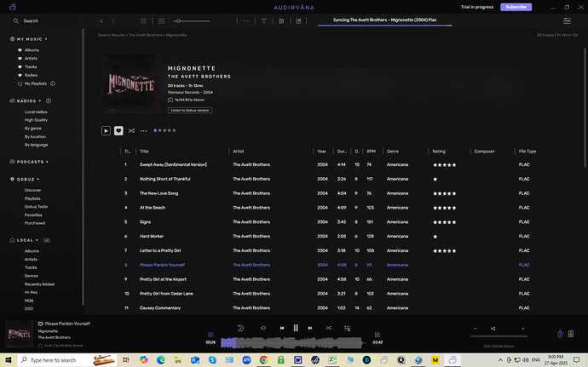Pause the current playback
This screenshot has height=367, width=588.
(x=296, y=328)
